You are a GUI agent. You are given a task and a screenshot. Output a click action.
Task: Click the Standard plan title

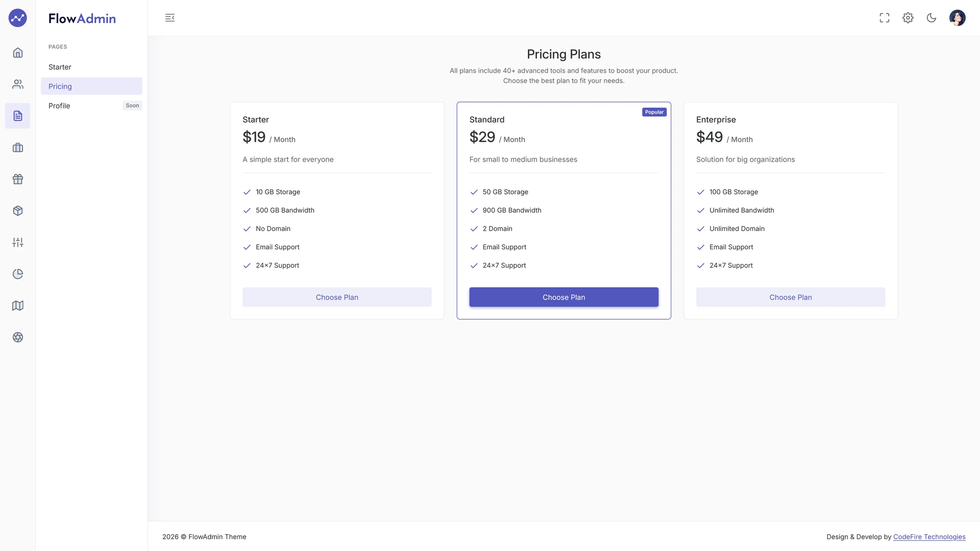(x=487, y=119)
